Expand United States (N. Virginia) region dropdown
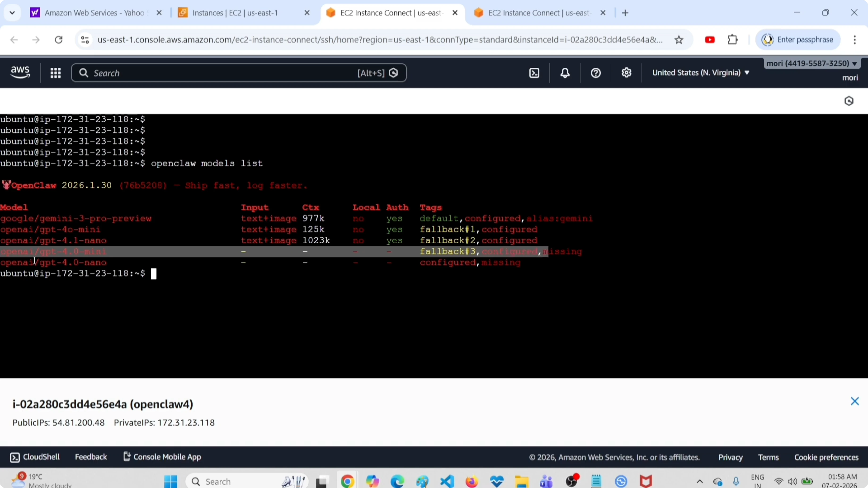This screenshot has height=488, width=868. tap(701, 73)
